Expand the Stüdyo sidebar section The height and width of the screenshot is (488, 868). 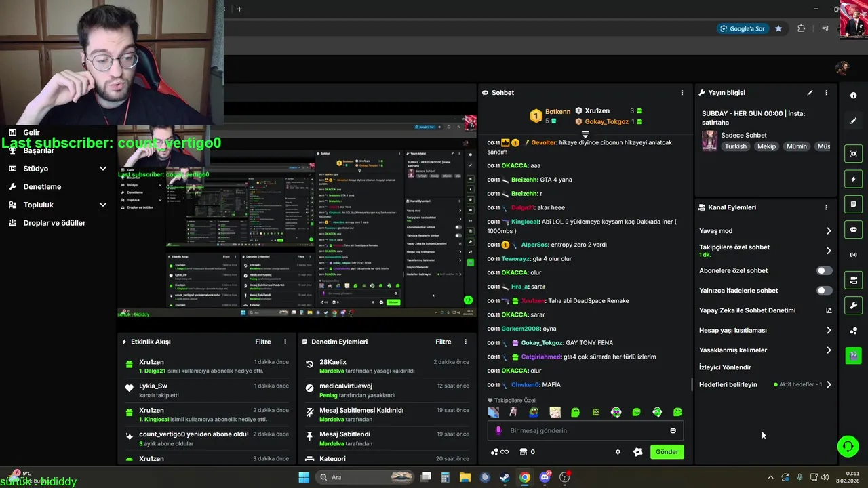[x=103, y=169]
